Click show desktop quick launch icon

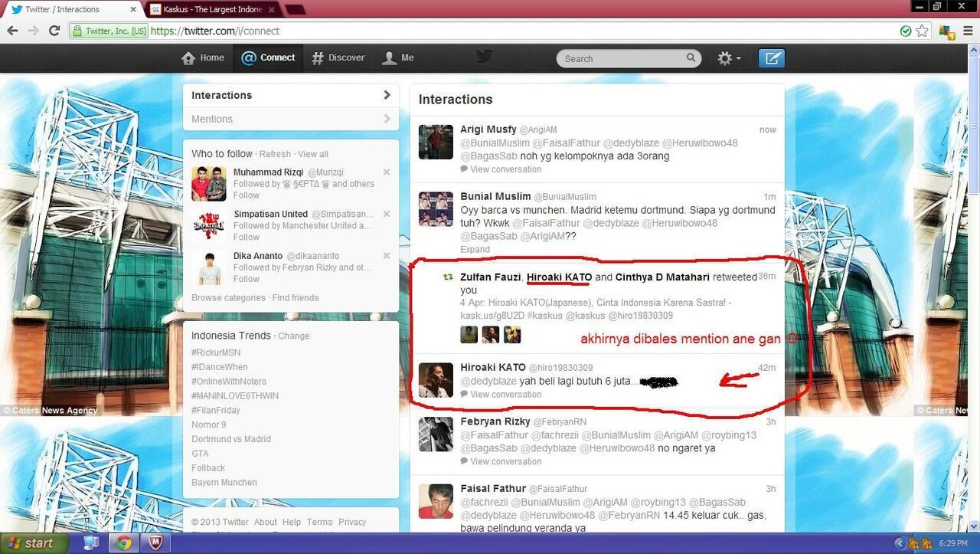[91, 543]
